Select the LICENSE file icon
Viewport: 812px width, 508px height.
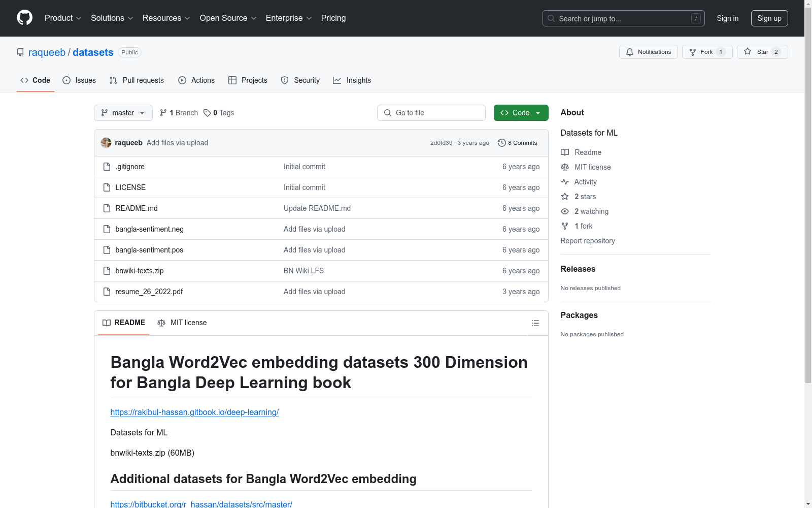tap(107, 187)
